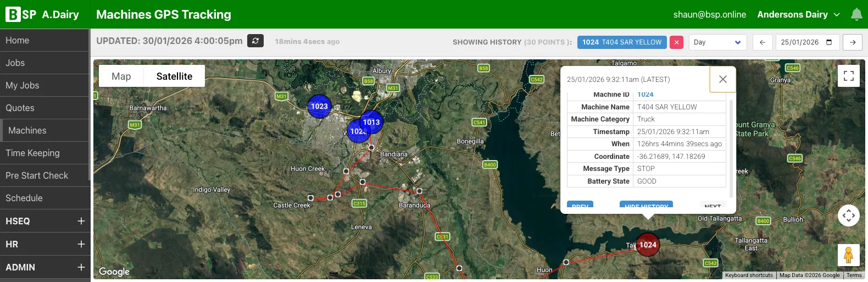Go to the next day arrow
Viewport: 868px width, 282px height.
pyautogui.click(x=853, y=42)
